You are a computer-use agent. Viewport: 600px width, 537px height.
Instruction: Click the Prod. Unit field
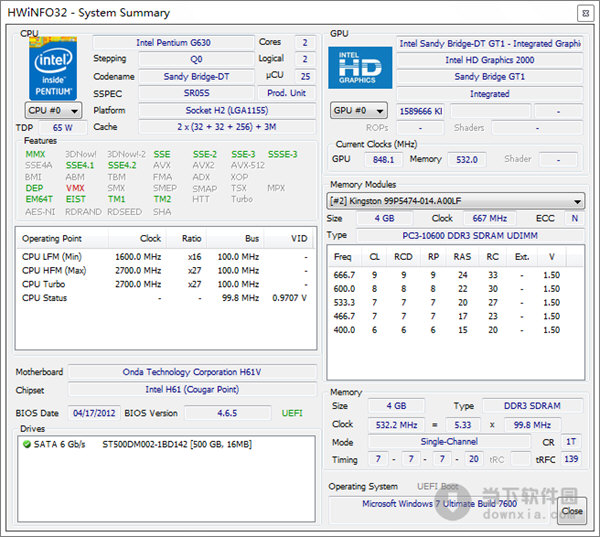(x=286, y=93)
